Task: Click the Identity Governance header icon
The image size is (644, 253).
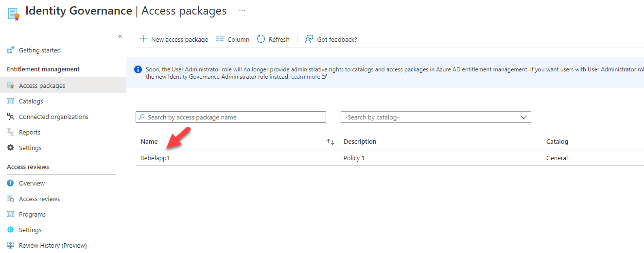Action: (x=13, y=14)
